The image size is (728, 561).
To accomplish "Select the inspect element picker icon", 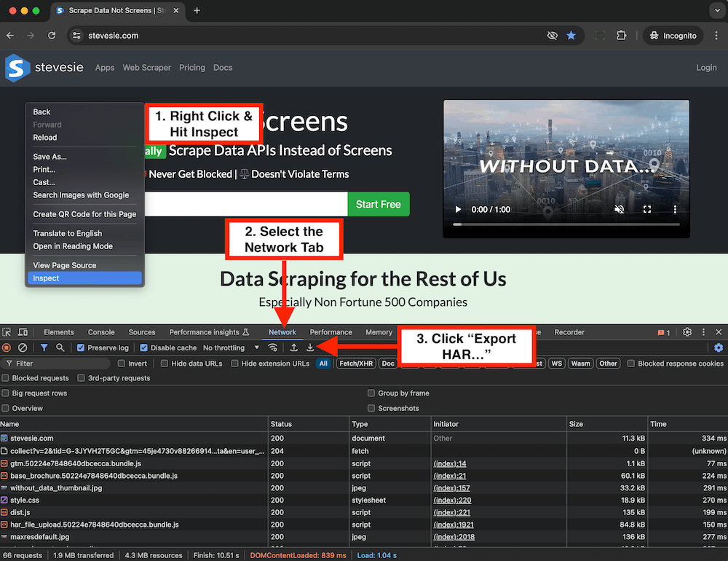I will pyautogui.click(x=7, y=332).
